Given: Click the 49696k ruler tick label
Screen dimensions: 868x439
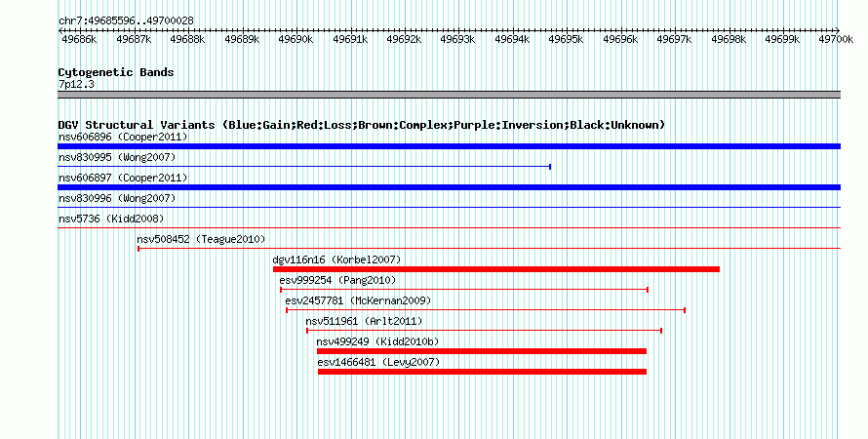Looking at the screenshot, I should 620,39.
